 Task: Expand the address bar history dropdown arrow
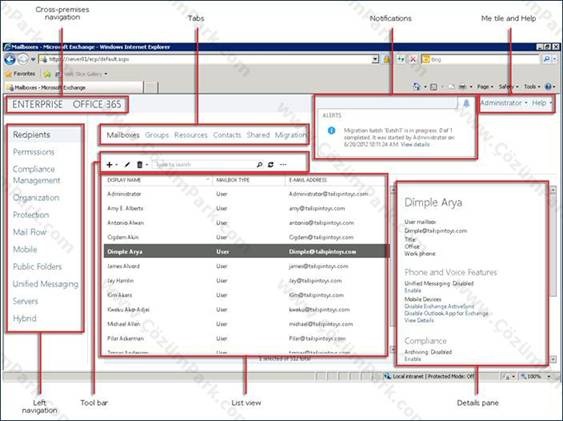pyautogui.click(x=375, y=59)
